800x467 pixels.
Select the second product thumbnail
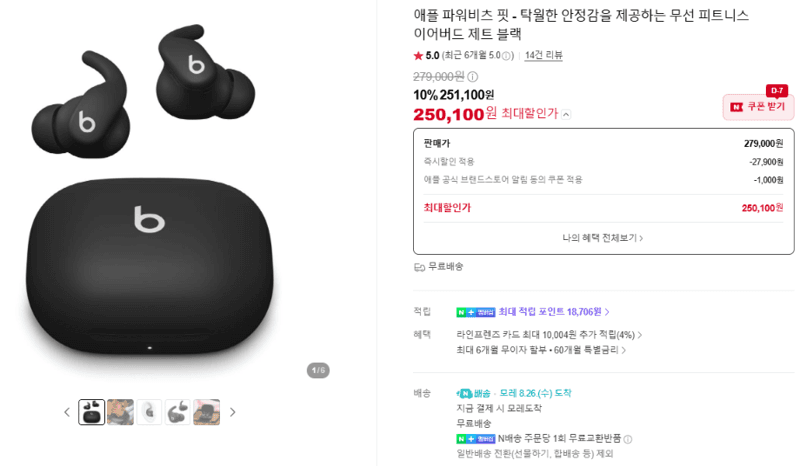coord(120,412)
